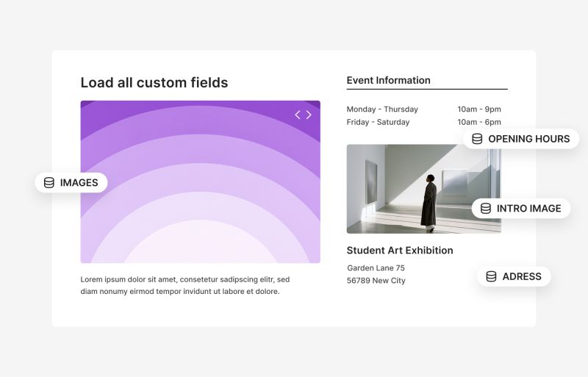Click the '56789 New City' address line
This screenshot has height=377, width=588.
click(x=376, y=281)
